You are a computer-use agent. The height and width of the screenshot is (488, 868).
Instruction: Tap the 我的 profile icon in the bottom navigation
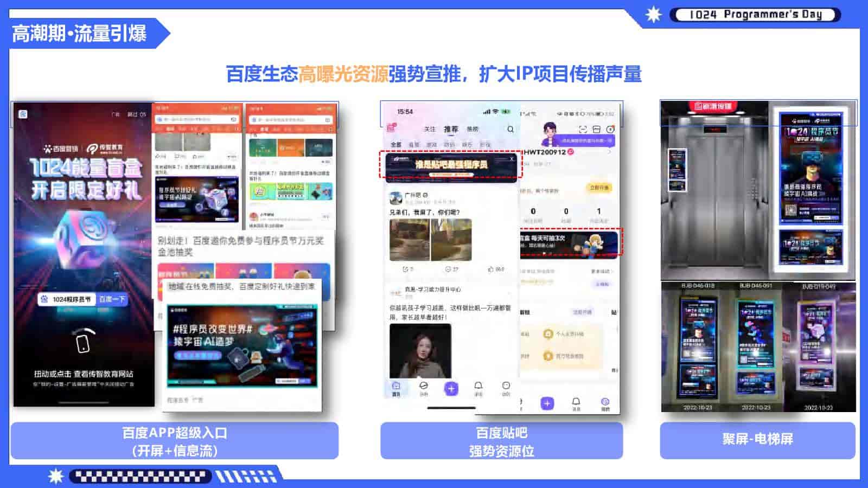(507, 386)
